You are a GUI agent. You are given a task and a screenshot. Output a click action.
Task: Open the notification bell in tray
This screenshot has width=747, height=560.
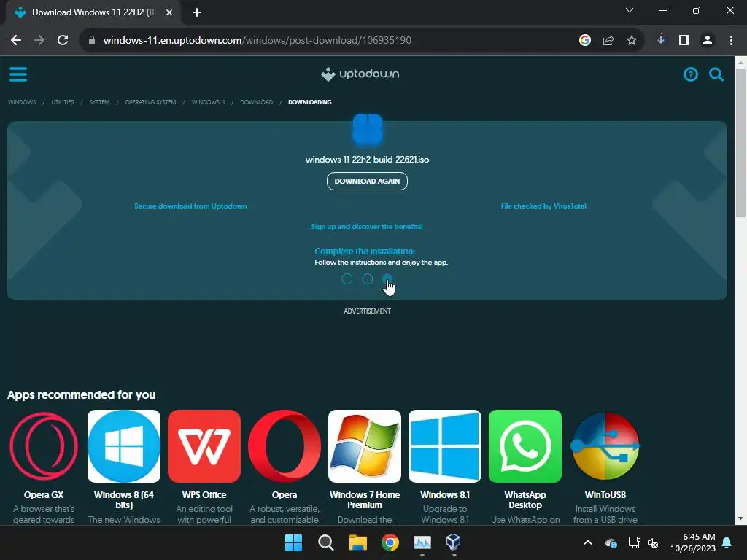pos(727,542)
